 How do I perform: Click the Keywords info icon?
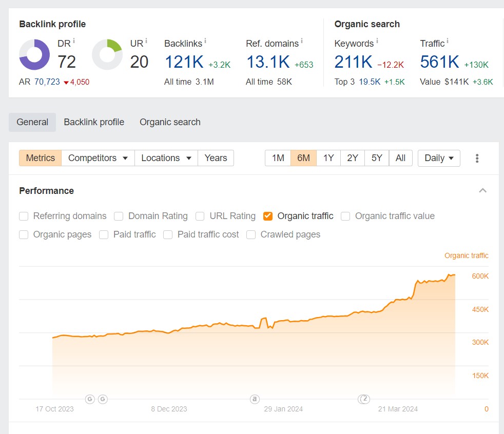[x=377, y=41]
